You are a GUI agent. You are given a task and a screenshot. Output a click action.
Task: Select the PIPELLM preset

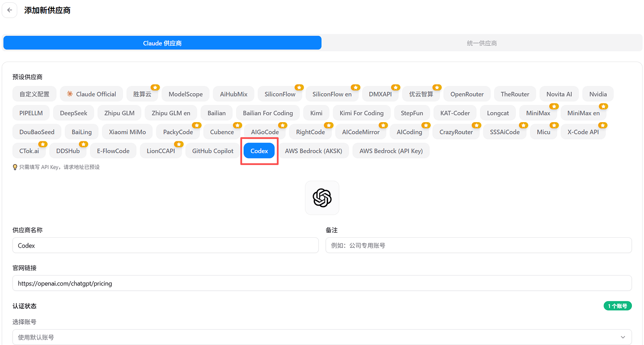(31, 113)
